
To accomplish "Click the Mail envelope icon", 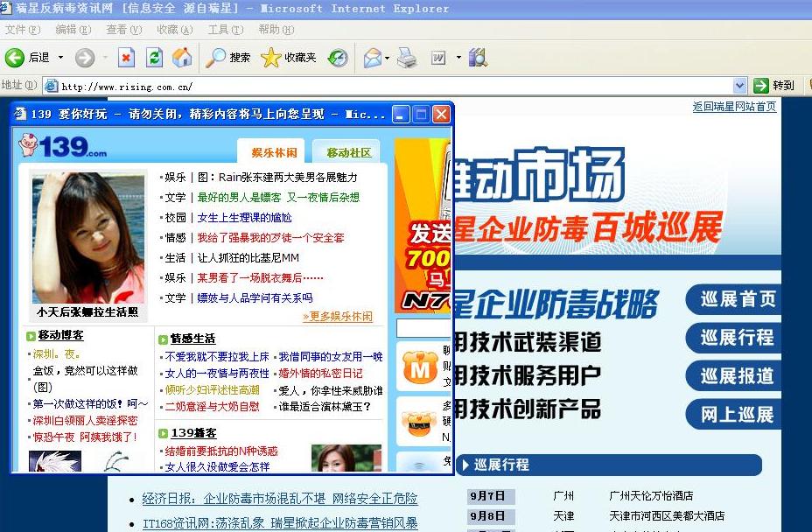I will tap(373, 58).
